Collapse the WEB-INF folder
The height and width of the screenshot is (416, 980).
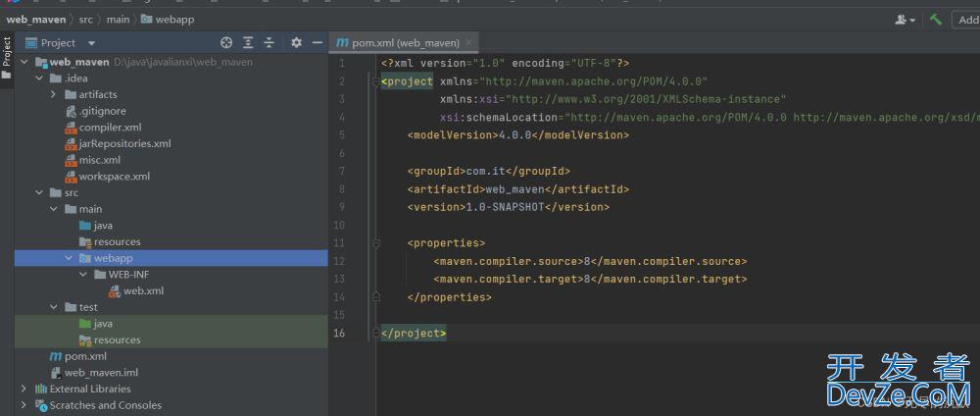[83, 274]
